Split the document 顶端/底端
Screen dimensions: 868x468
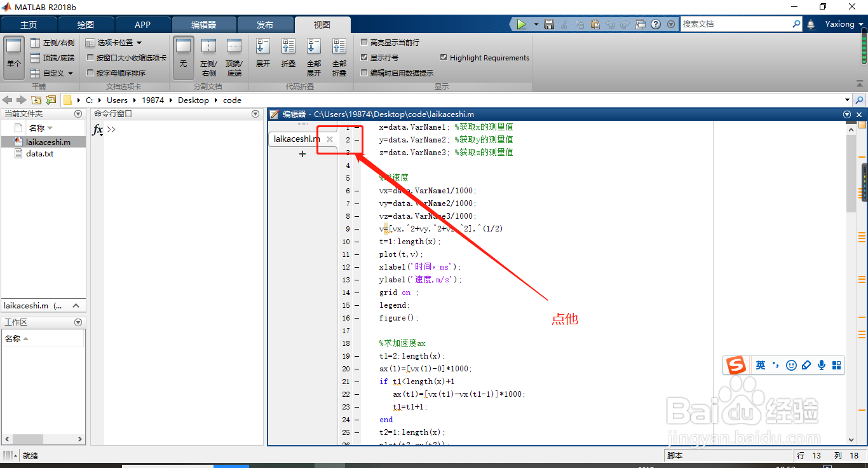(234, 57)
